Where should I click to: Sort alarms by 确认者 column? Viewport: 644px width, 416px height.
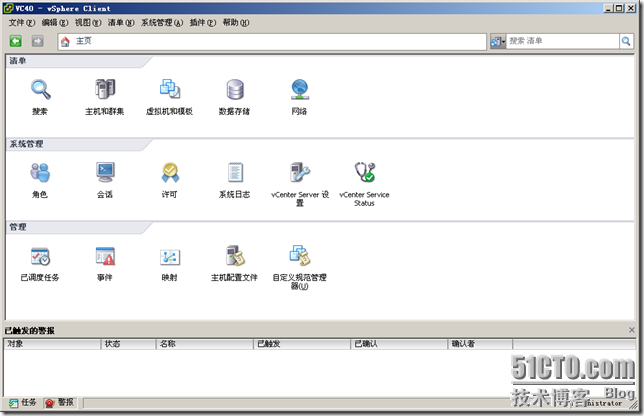480,344
